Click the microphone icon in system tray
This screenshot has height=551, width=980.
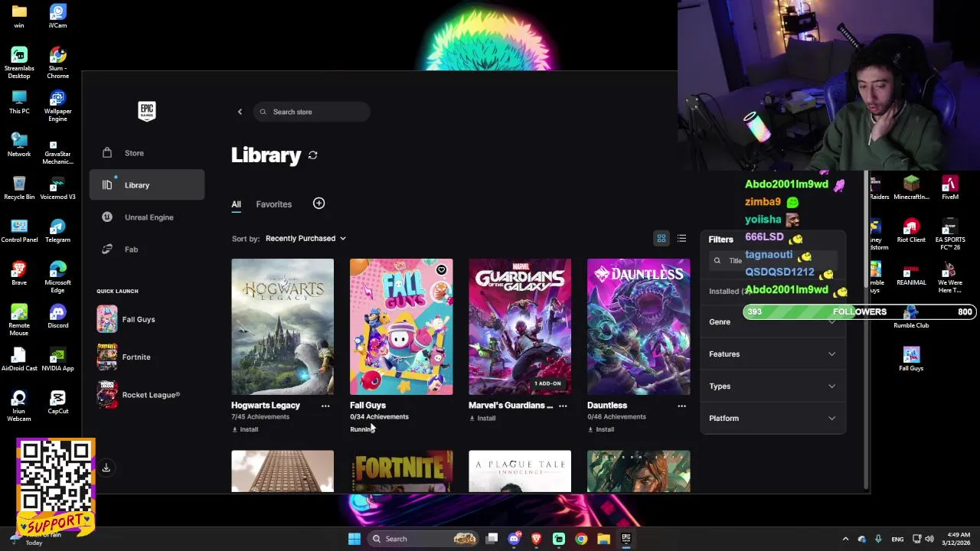(x=878, y=539)
